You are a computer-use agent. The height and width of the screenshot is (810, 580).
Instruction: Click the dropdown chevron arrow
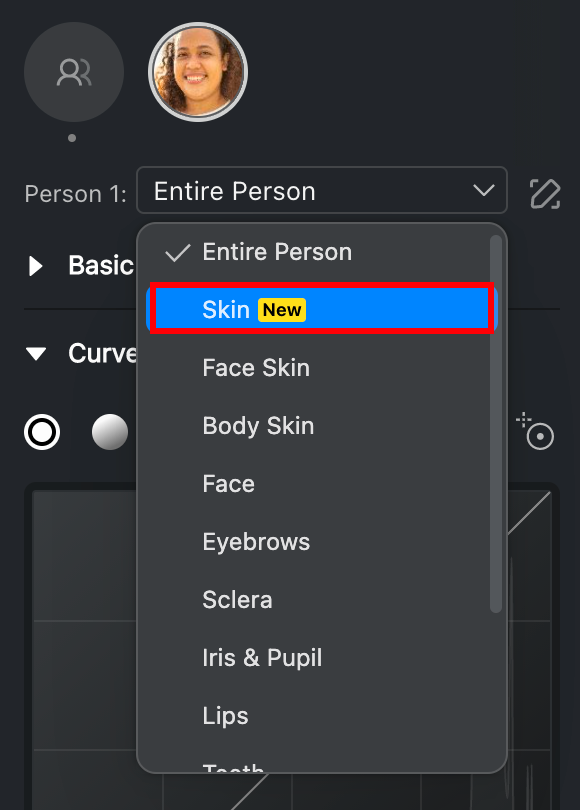[x=484, y=190]
